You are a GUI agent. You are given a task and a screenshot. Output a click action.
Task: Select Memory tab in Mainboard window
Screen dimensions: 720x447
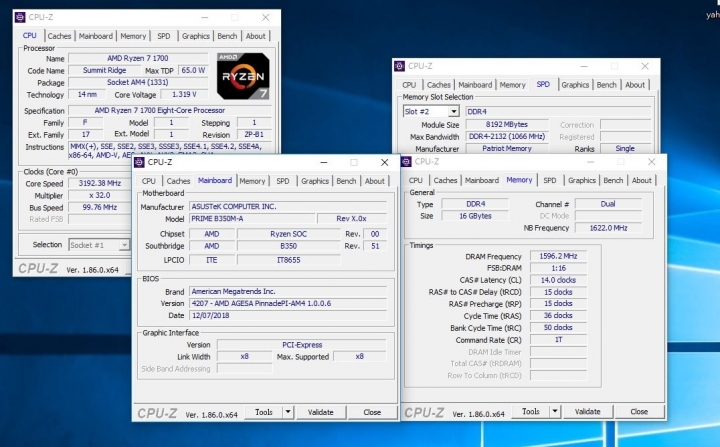tap(252, 181)
